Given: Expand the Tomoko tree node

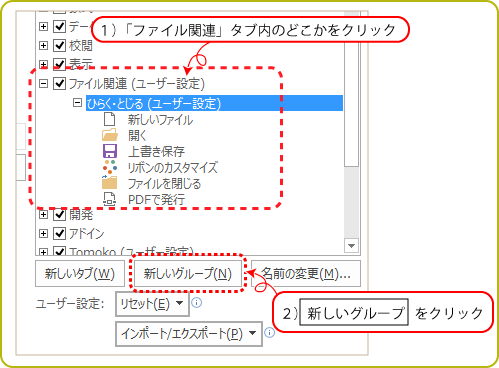Looking at the screenshot, I should click(x=43, y=252).
